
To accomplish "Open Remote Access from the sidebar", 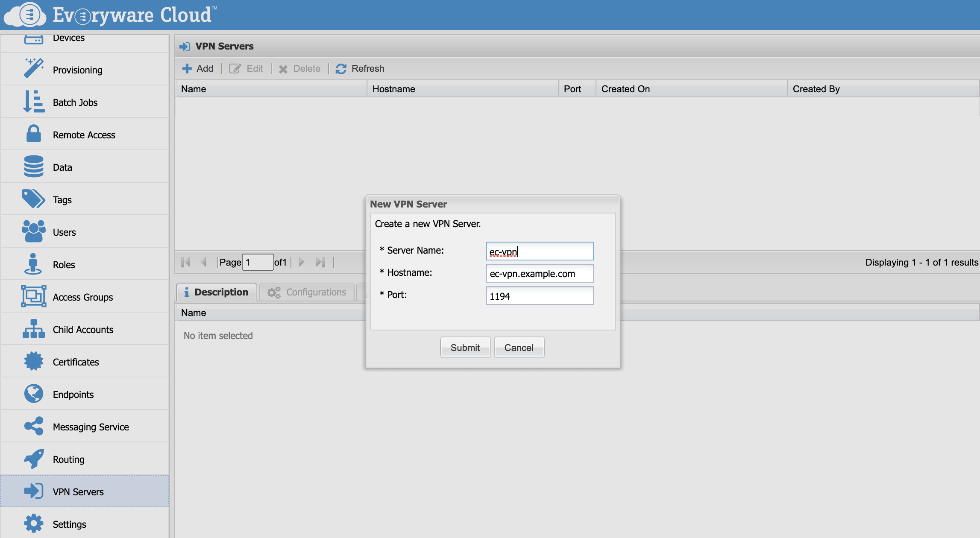I will (x=85, y=134).
